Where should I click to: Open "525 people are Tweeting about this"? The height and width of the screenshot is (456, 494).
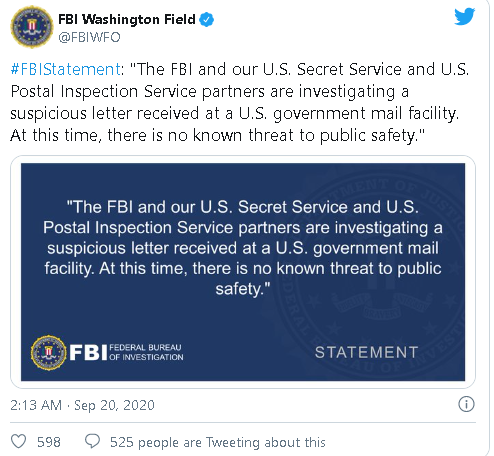tap(218, 442)
